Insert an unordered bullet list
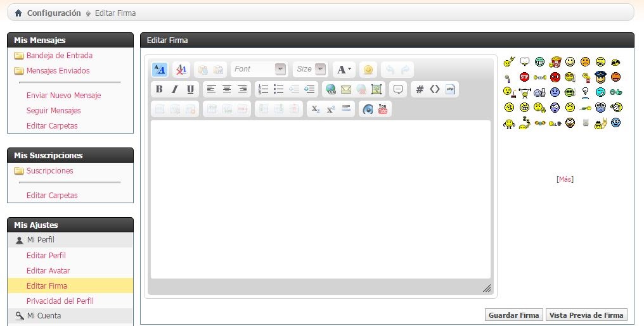This screenshot has width=644, height=326. [279, 89]
